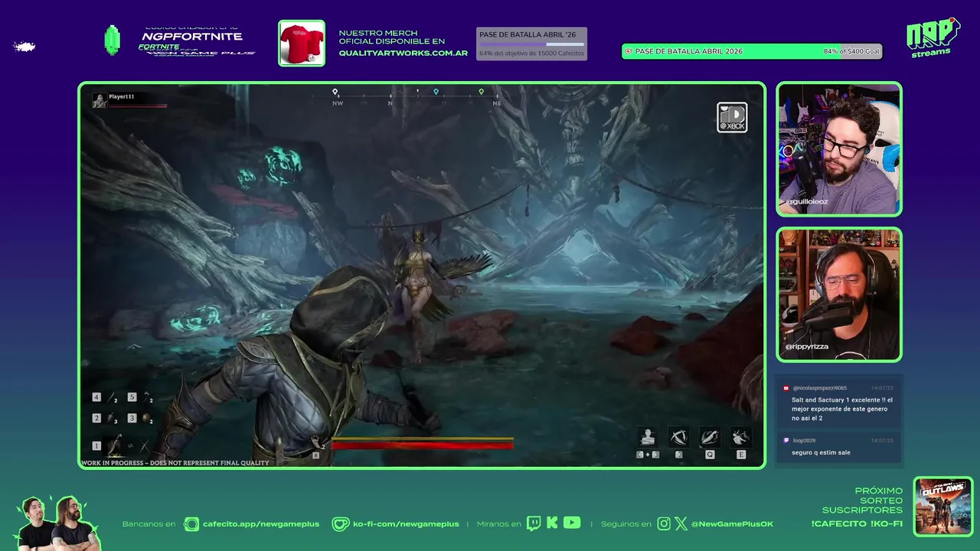Click the Player111 name label
The width and height of the screenshot is (980, 551).
tap(121, 97)
